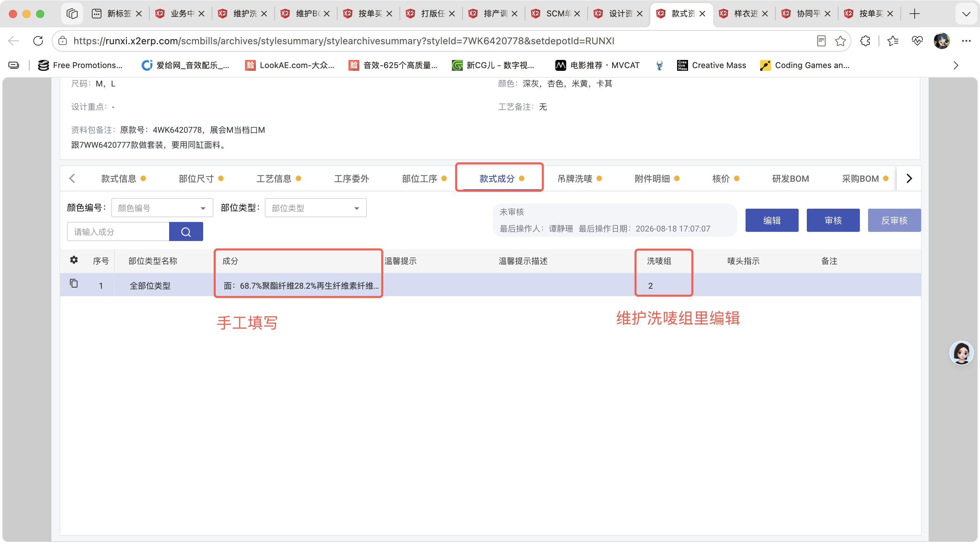Screen dimensions: 980x544
Task: Open browser settings and more menu
Action: point(966,41)
